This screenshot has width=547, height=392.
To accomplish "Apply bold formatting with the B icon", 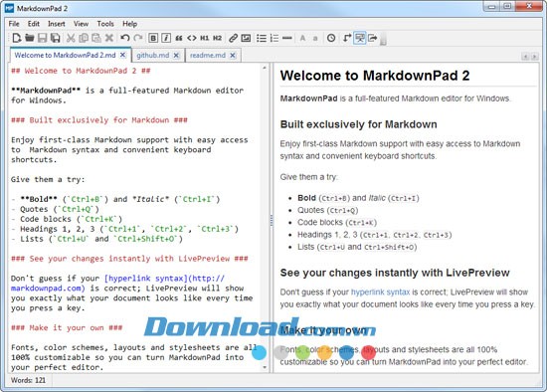I will tap(153, 38).
